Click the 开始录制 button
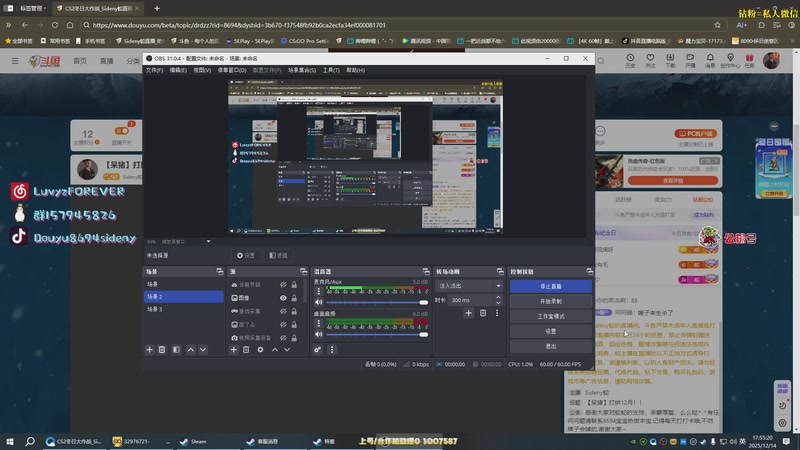Screen dimensions: 800x450 point(551,301)
